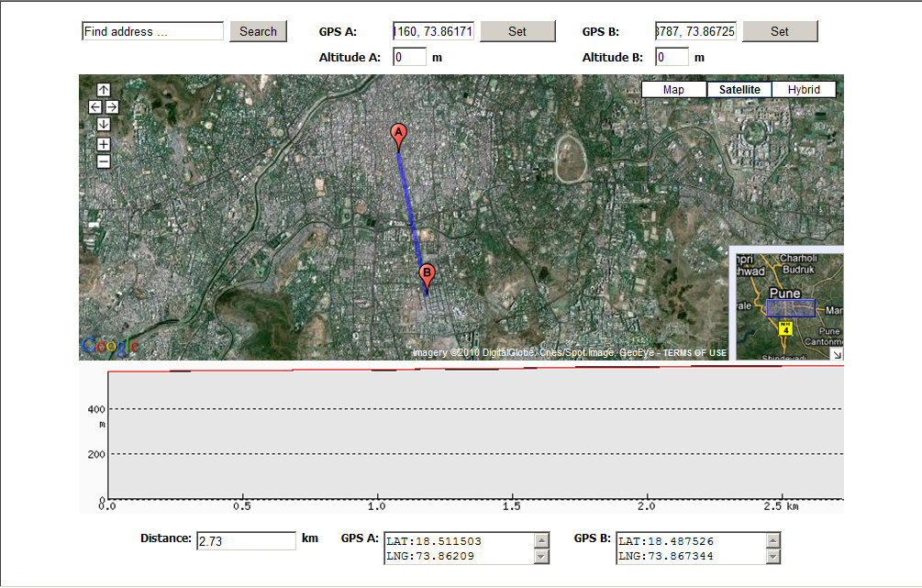922x588 pixels.
Task: Focus the GPS A coordinates field
Action: click(x=433, y=32)
